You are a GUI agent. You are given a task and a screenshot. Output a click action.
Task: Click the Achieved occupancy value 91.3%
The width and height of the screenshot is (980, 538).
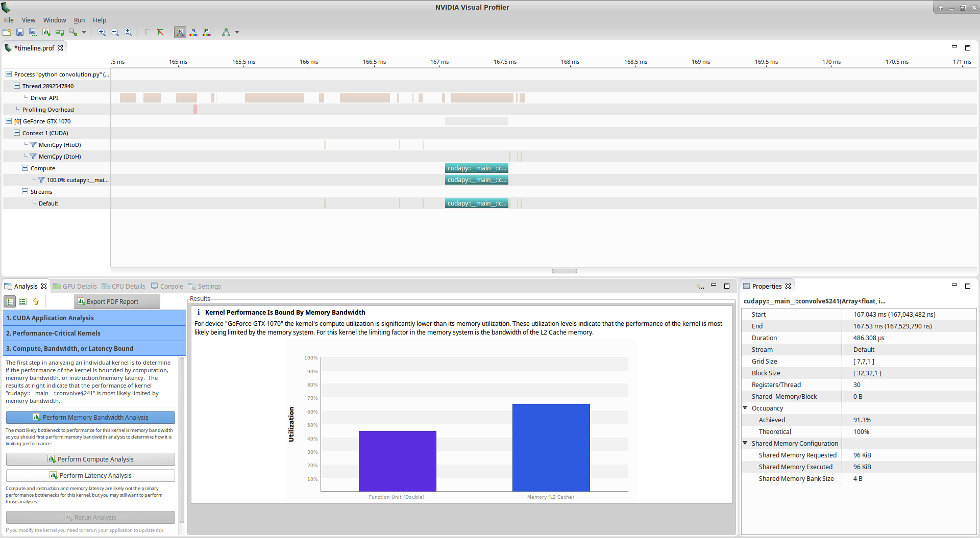(x=862, y=420)
